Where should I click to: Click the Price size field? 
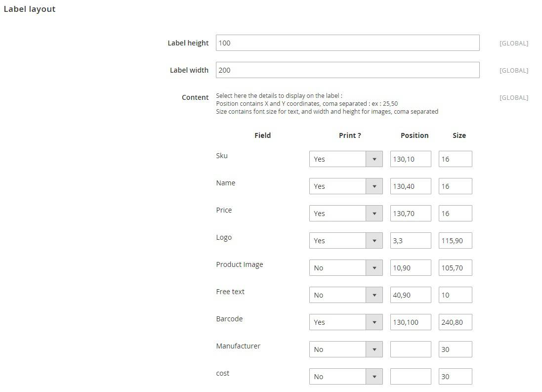click(x=455, y=214)
